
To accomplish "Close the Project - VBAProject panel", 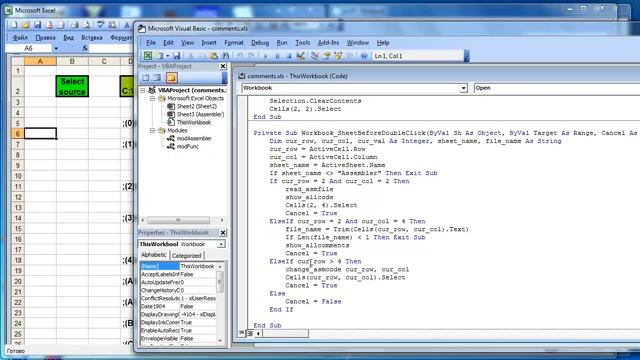I will click(x=223, y=66).
